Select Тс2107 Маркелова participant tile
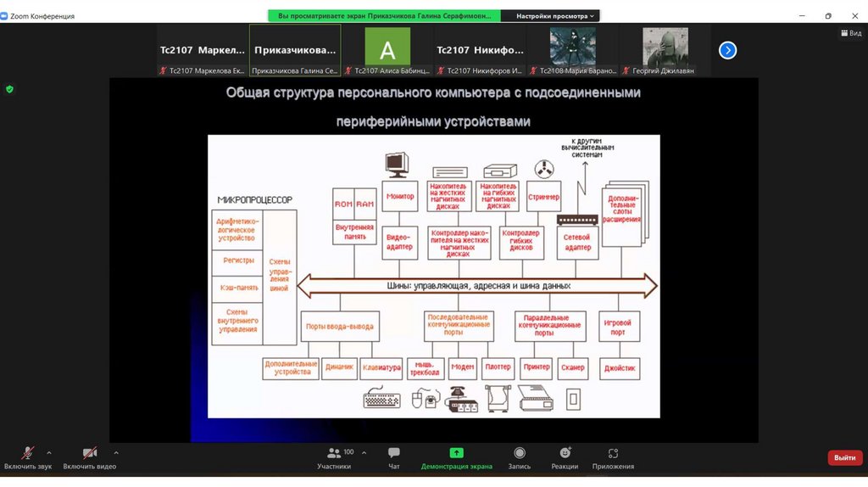Screen dimensions: 868x487 pos(203,50)
